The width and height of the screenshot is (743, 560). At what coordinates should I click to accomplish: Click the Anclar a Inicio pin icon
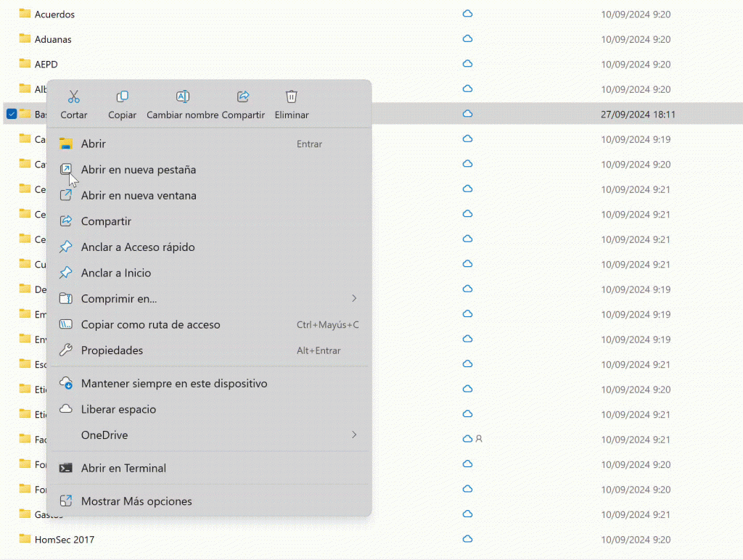tap(65, 273)
